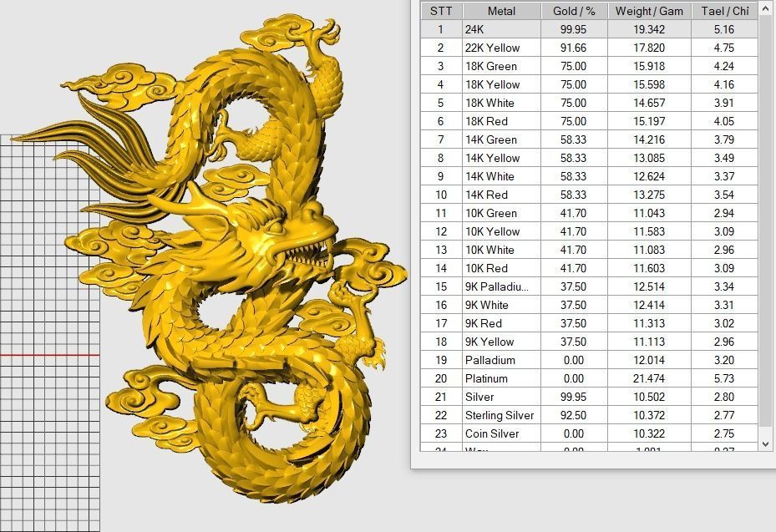This screenshot has width=776, height=532.
Task: Select the Palladium metal row
Action: click(x=590, y=360)
